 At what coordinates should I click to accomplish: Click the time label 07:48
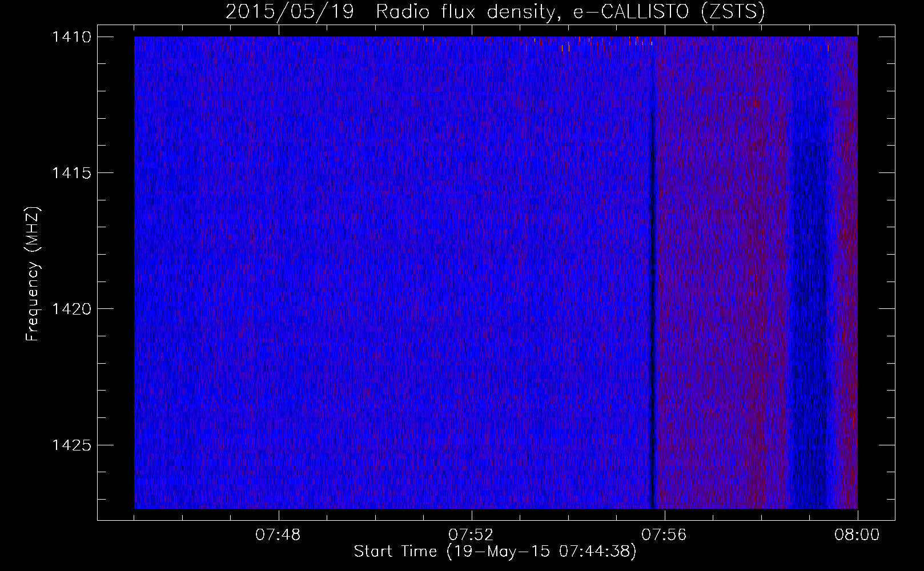tap(278, 535)
